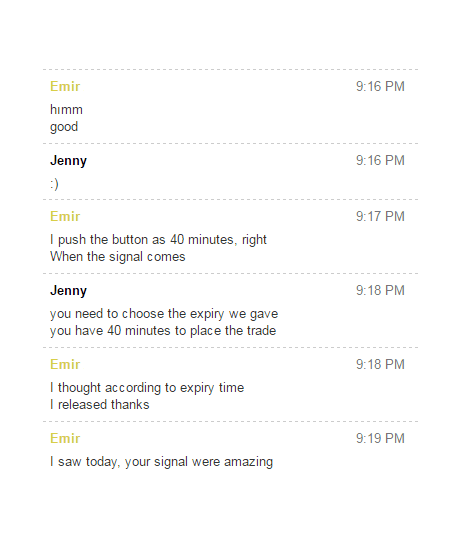
Task: Click 'you have 40 minutes to place' line
Action: [163, 331]
